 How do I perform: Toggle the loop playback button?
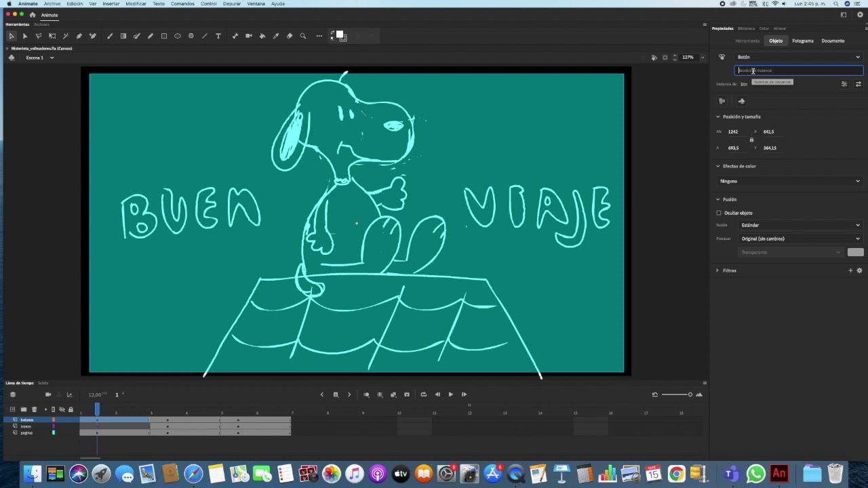[423, 394]
